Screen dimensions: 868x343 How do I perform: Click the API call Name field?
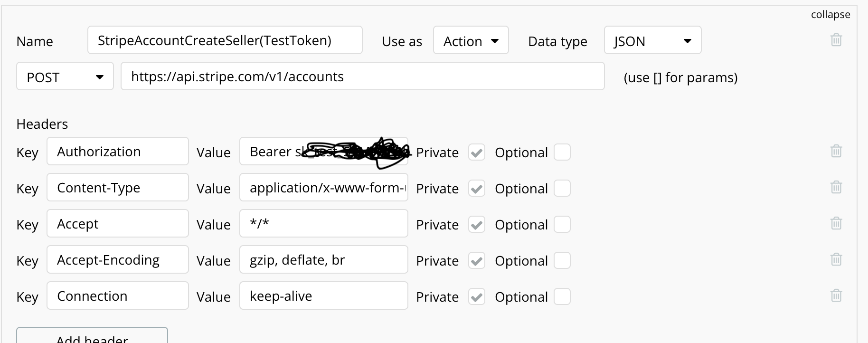tap(225, 40)
